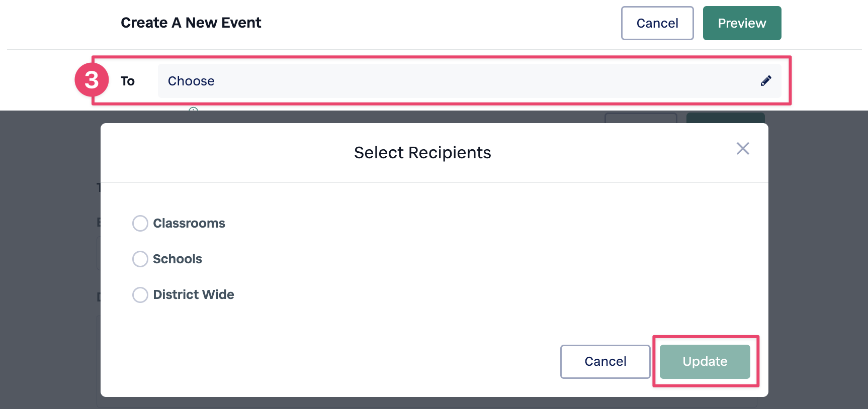Screen dimensions: 868x409
Task: Cancel the Select Recipients dialog
Action: [x=605, y=361]
